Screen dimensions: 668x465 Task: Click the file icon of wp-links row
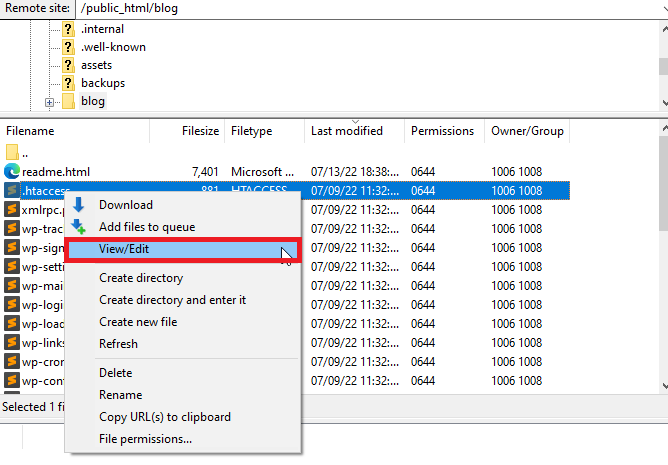click(12, 343)
